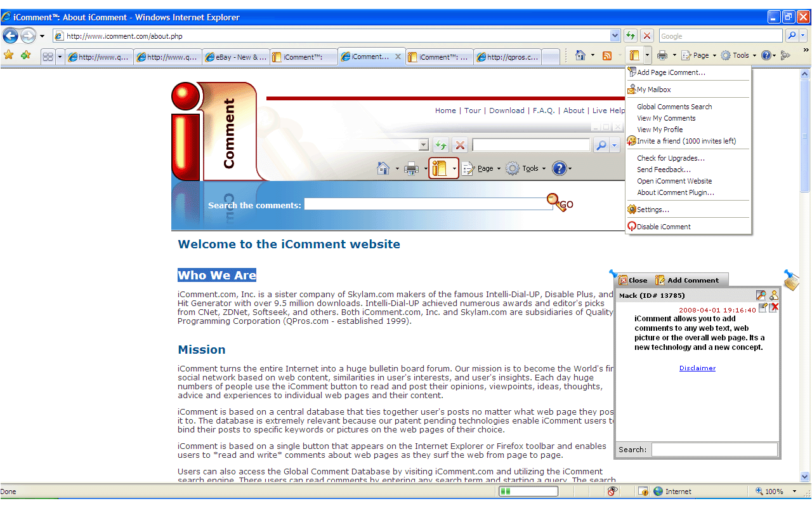Open the Recent Pages dropdown arrow
This screenshot has width=812, height=508.
tap(42, 36)
